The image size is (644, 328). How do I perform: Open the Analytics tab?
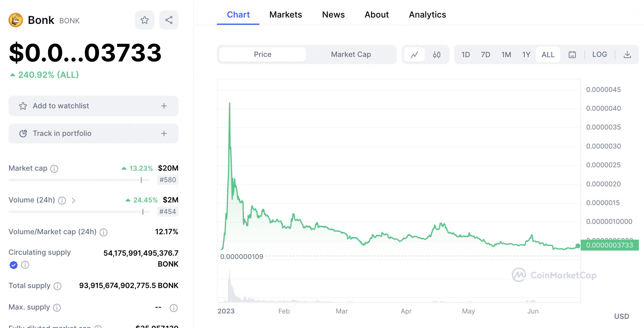coord(427,15)
